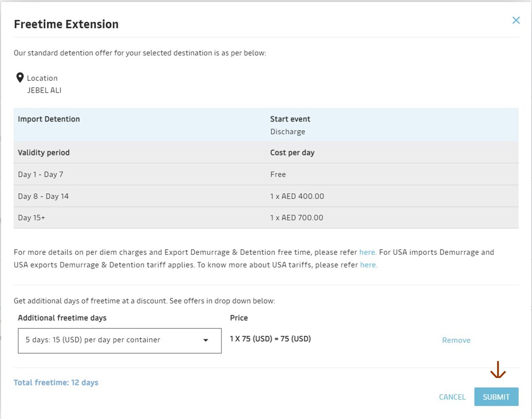The width and height of the screenshot is (532, 419).
Task: Open the Additional freetime days dropdown
Action: (x=120, y=340)
